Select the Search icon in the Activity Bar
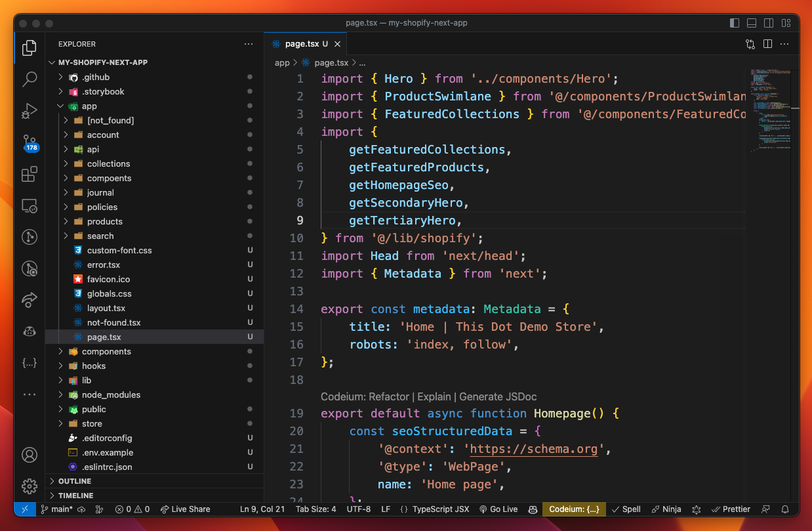 29,79
